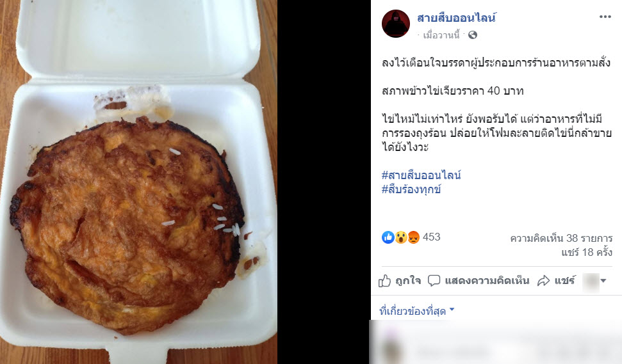This screenshot has width=622, height=364.
Task: Click the page profile avatar
Action: click(x=395, y=24)
